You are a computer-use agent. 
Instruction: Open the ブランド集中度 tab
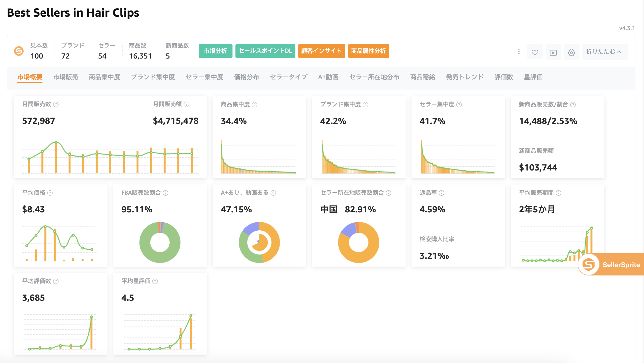coord(153,77)
